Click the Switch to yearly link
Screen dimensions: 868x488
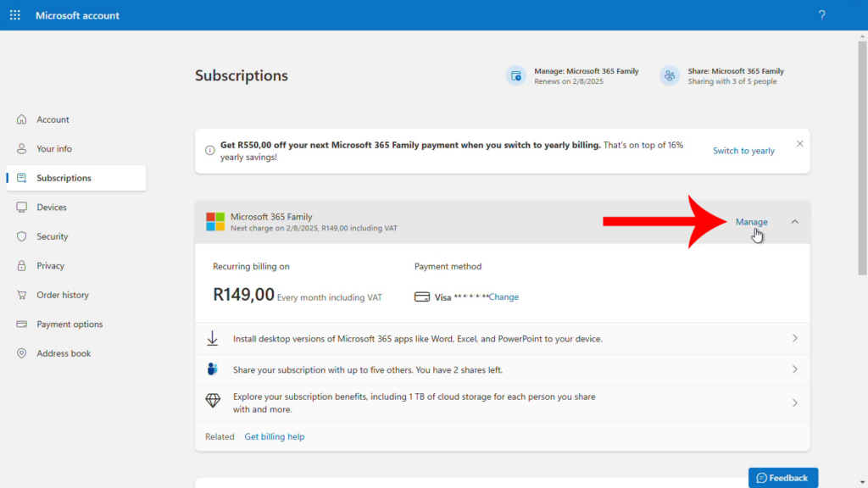(743, 150)
